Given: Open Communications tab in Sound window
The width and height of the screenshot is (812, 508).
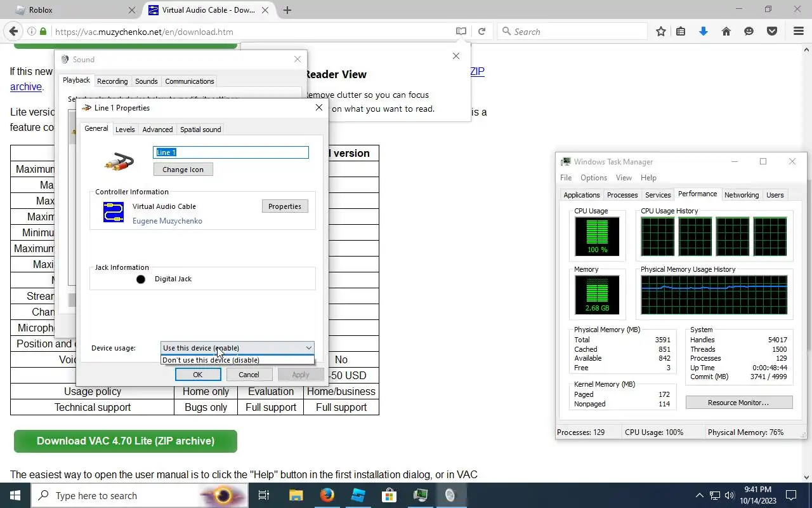Looking at the screenshot, I should (189, 81).
